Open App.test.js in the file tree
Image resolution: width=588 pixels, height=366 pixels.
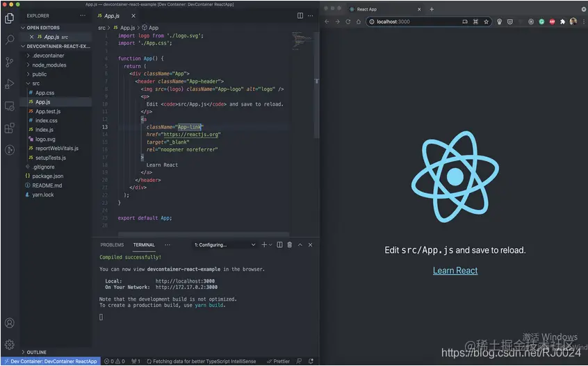pyautogui.click(x=48, y=111)
